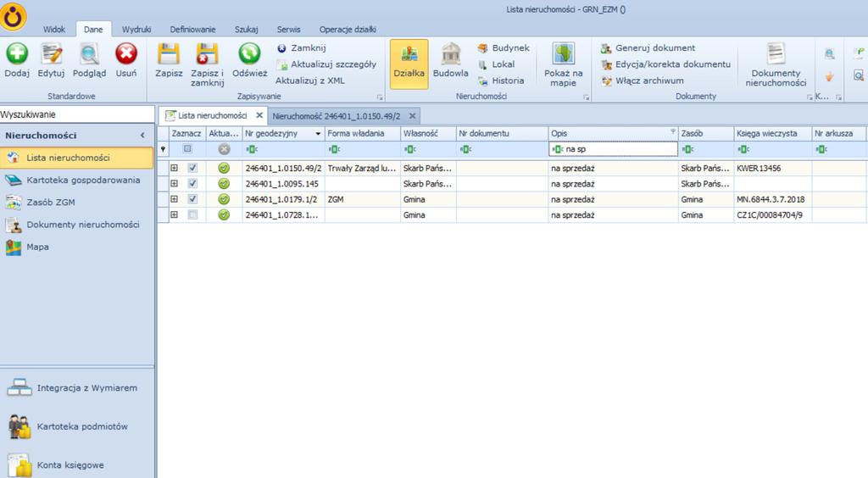Toggle checkbox for row 246401_1.0095.145

pyautogui.click(x=192, y=183)
